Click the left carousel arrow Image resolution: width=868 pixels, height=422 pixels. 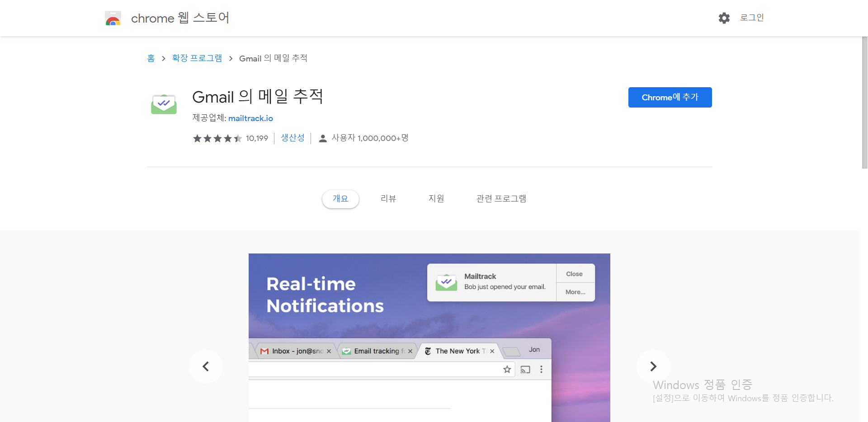[206, 366]
